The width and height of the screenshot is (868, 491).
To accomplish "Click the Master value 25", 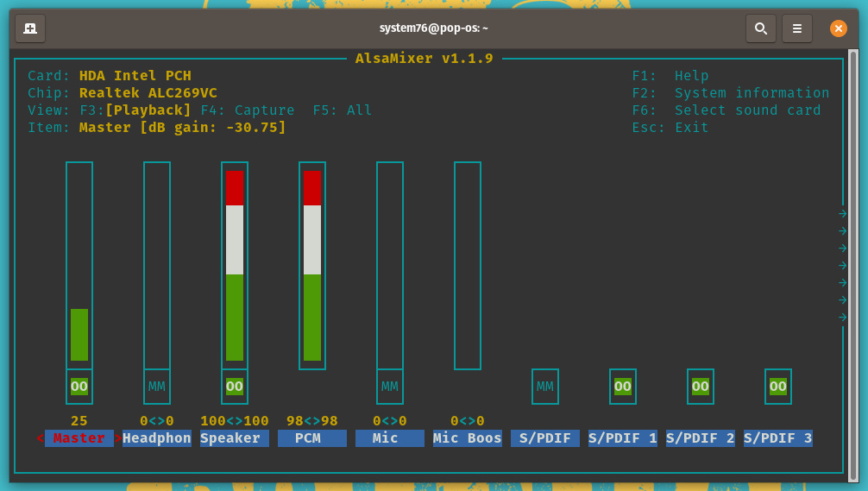I will pos(79,421).
